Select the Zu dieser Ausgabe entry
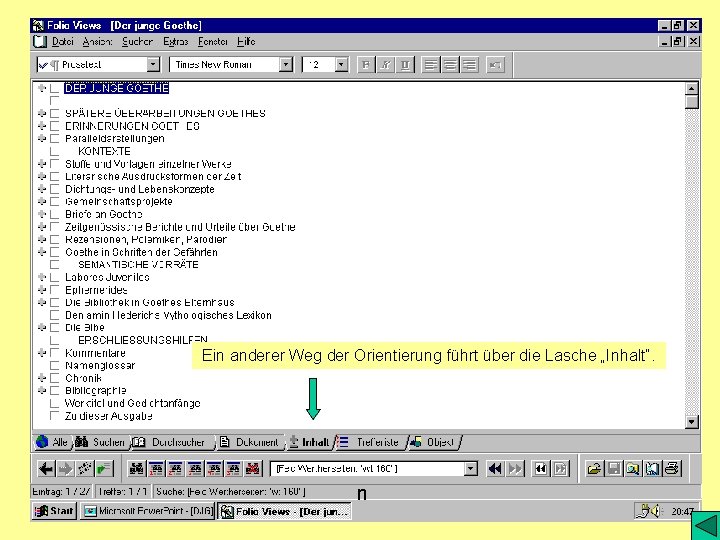Viewport: 720px width, 540px height. pyautogui.click(x=108, y=416)
